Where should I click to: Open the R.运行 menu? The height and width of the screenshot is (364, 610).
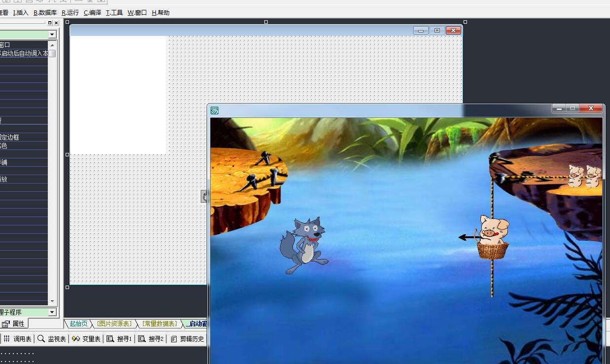click(x=70, y=13)
